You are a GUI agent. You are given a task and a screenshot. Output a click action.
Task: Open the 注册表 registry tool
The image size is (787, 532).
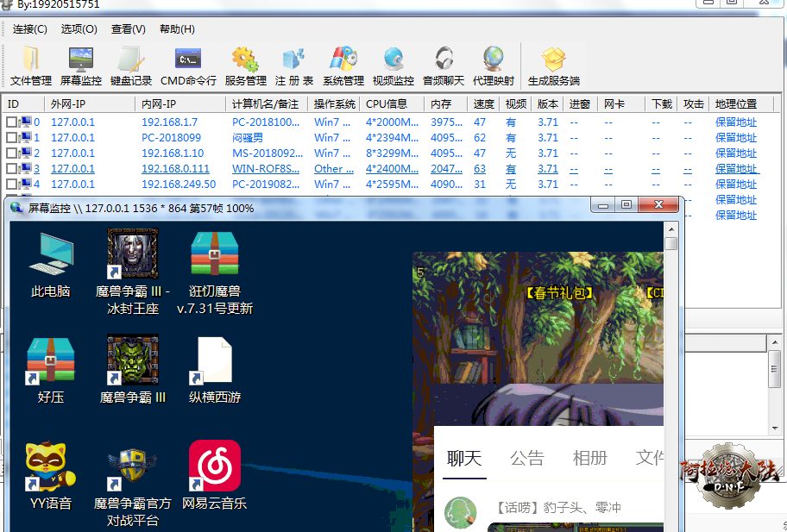coord(294,66)
